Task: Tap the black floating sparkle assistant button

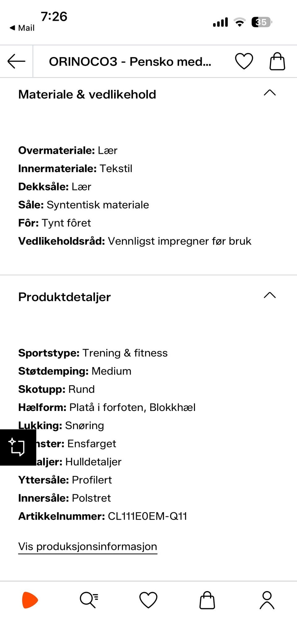Action: click(18, 447)
